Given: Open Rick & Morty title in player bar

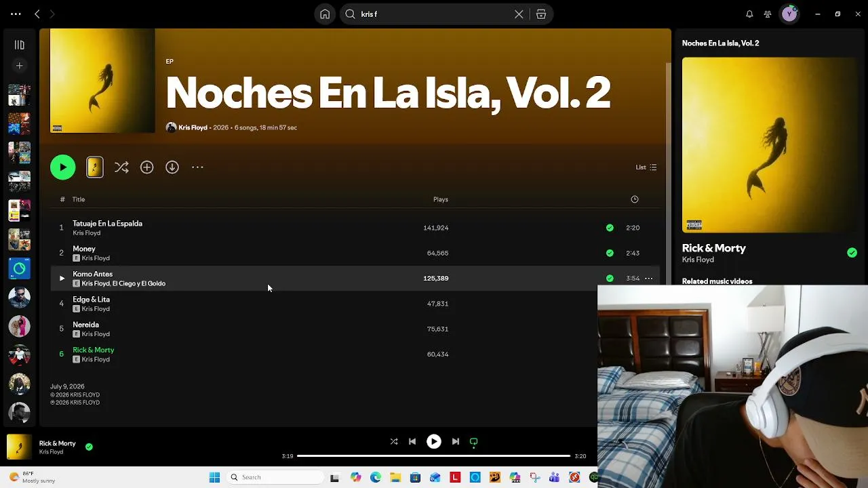Looking at the screenshot, I should click(x=58, y=443).
